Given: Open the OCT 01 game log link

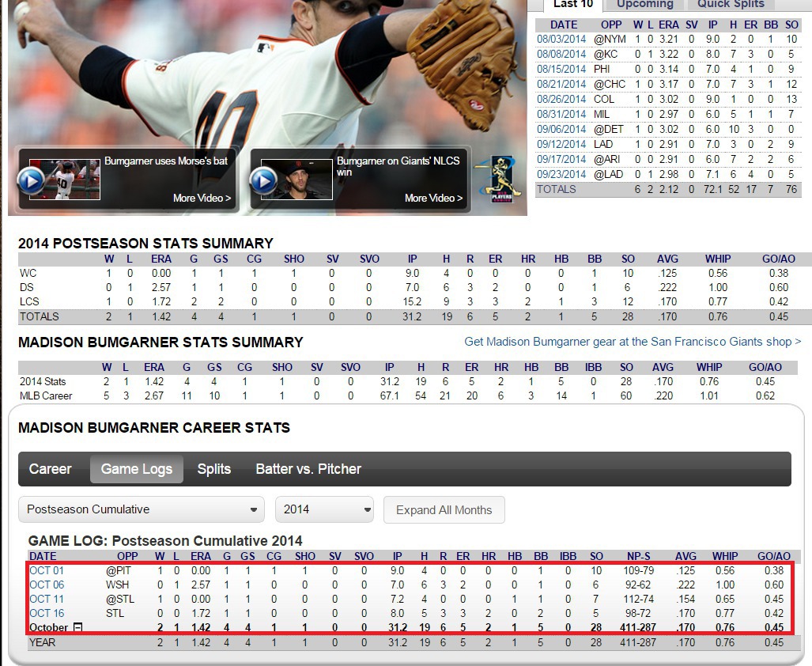Looking at the screenshot, I should pos(47,571).
